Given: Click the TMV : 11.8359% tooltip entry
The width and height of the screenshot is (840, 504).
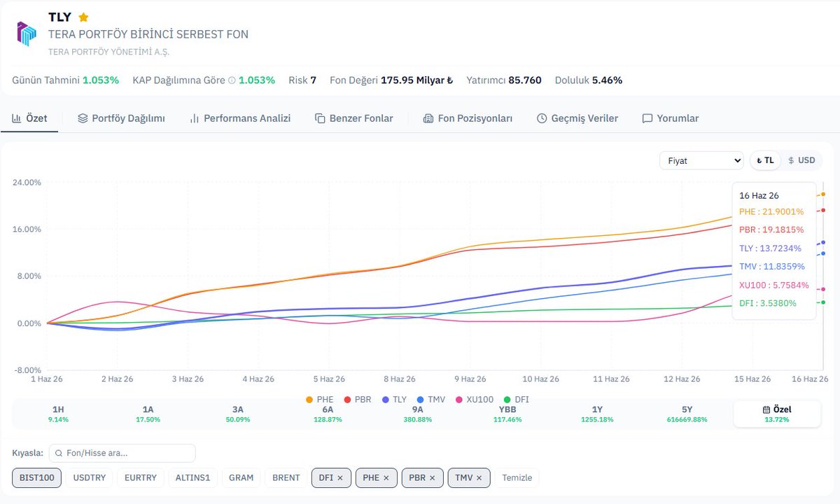Looking at the screenshot, I should (772, 267).
